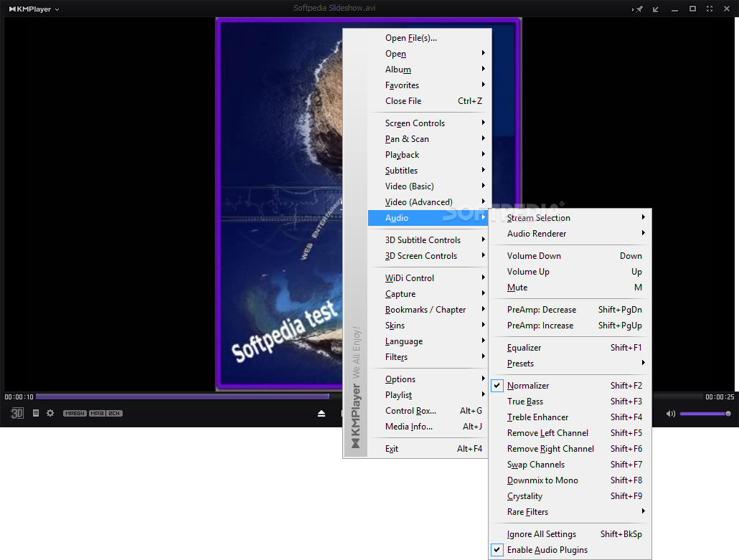Enable Treble Enhancer effect
This screenshot has height=560, width=739.
570,417
